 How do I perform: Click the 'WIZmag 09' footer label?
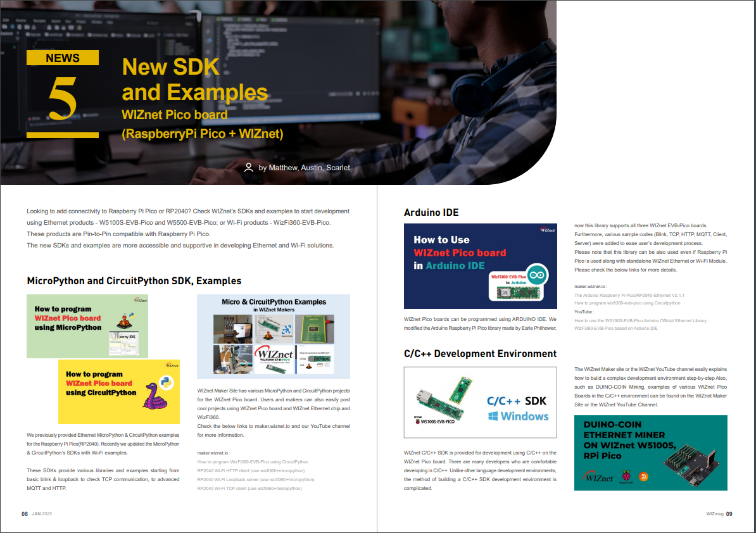(719, 514)
